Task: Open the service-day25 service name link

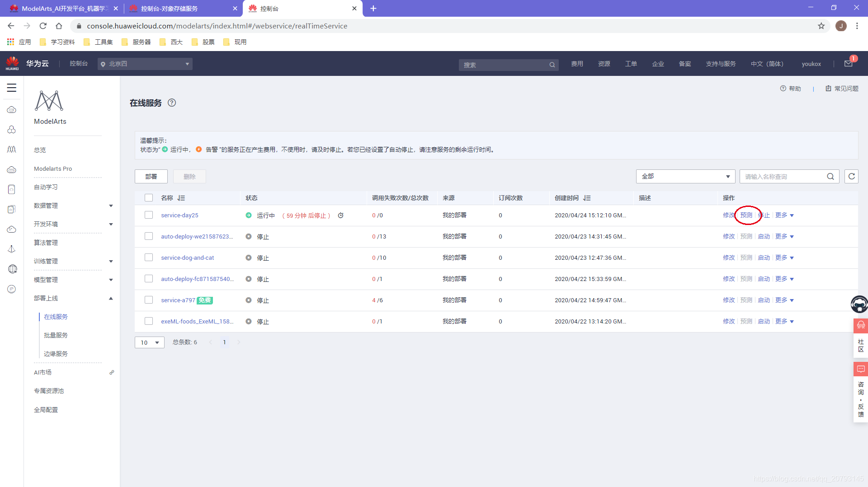Action: [179, 215]
